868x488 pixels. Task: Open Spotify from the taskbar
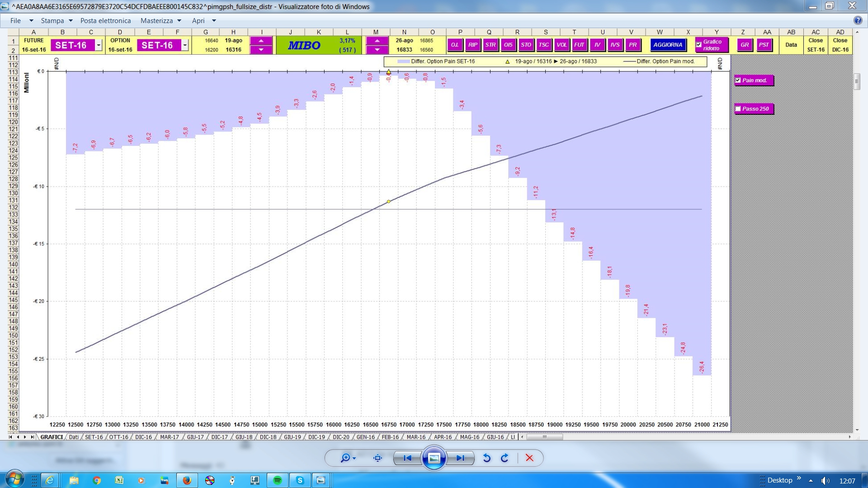tap(278, 480)
